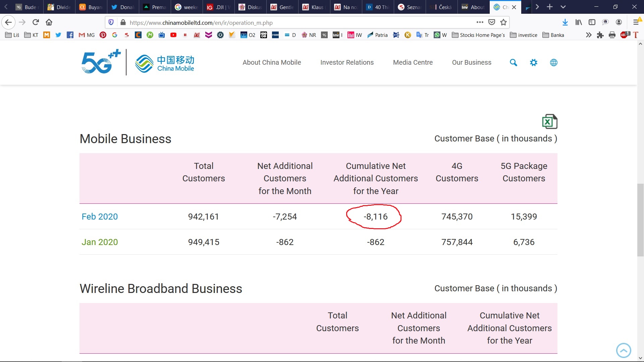Open page actions three-dot menu
The height and width of the screenshot is (362, 644).
480,22
